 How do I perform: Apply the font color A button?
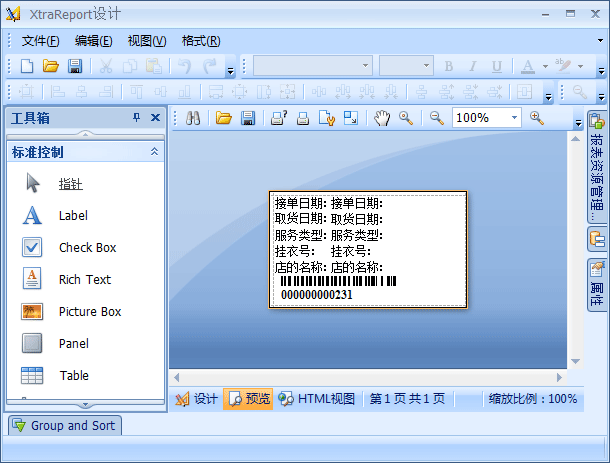pyautogui.click(x=528, y=66)
